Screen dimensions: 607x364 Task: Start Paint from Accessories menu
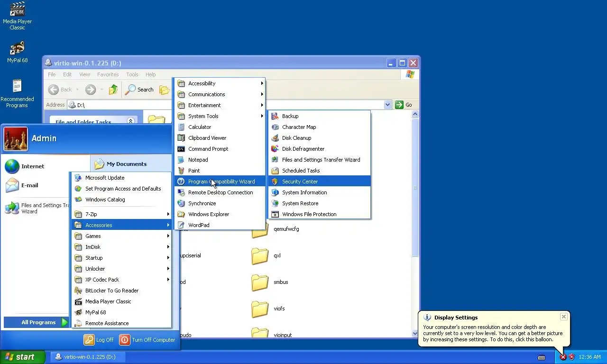(220, 171)
